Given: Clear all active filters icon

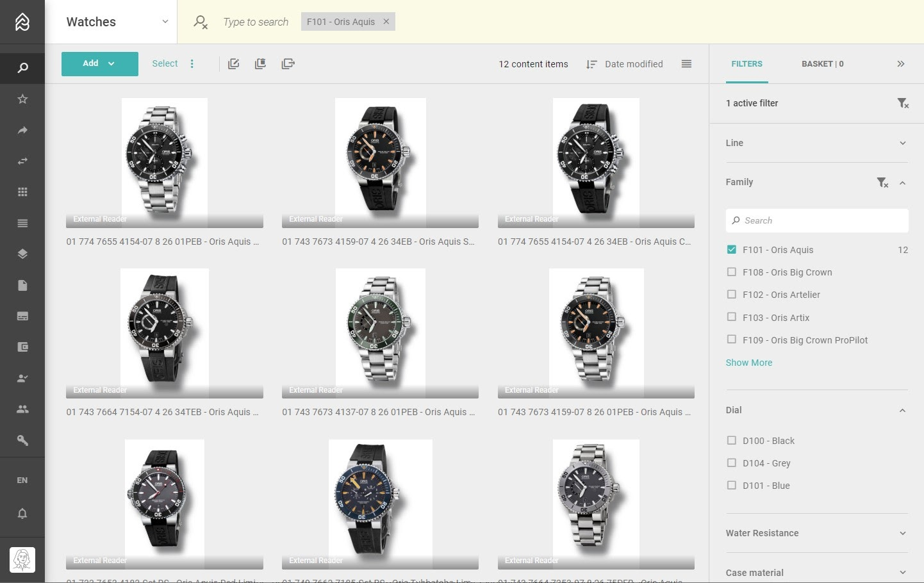Looking at the screenshot, I should (903, 103).
